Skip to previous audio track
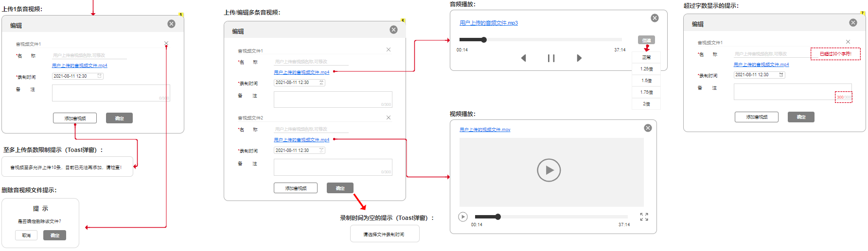 [x=523, y=58]
